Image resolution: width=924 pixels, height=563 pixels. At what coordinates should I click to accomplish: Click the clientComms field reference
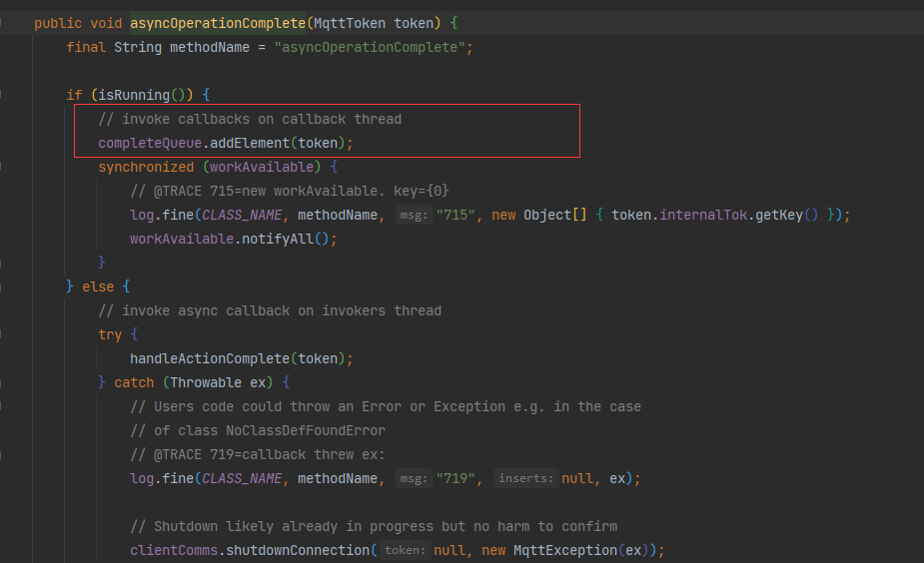(x=174, y=551)
